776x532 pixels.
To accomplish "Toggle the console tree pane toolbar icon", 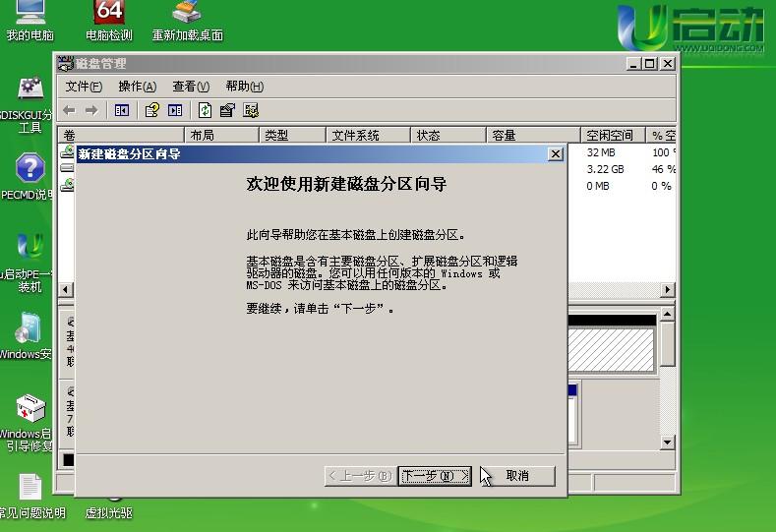I will (122, 110).
